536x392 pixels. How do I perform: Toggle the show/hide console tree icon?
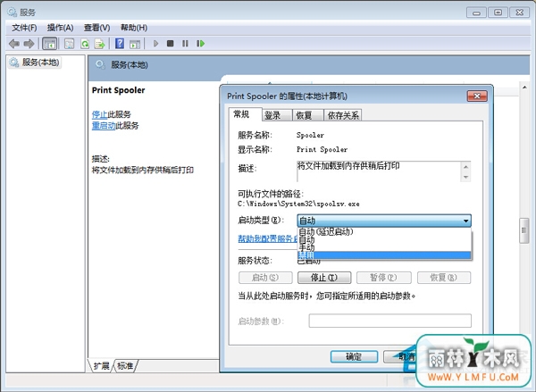click(49, 44)
